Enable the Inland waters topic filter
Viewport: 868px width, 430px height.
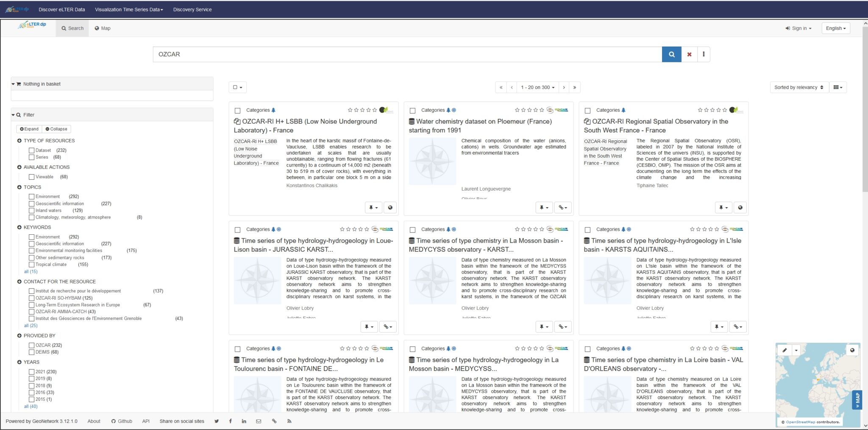coord(32,211)
